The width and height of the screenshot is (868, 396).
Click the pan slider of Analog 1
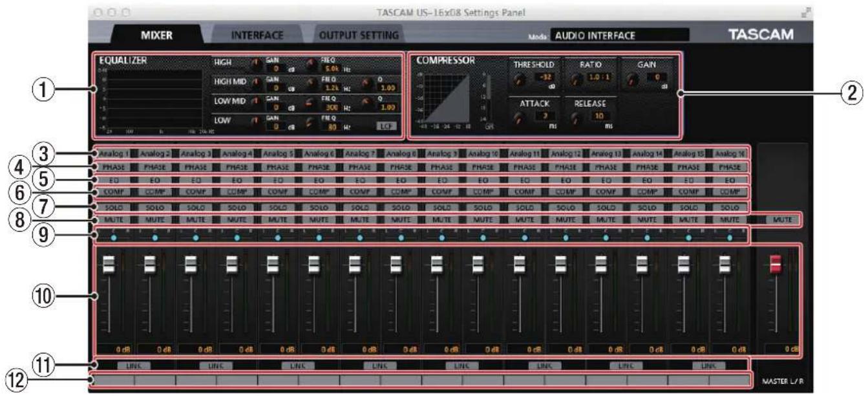tap(113, 237)
